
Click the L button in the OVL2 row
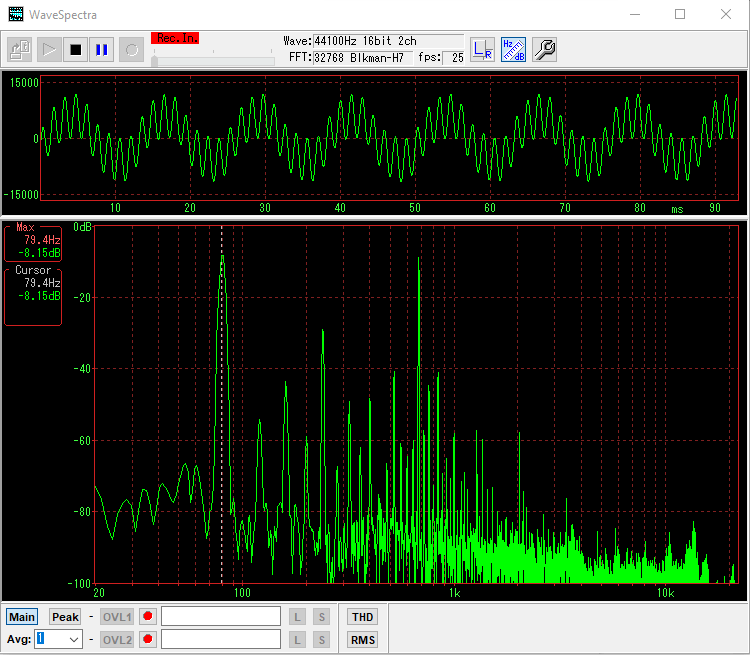(x=297, y=640)
